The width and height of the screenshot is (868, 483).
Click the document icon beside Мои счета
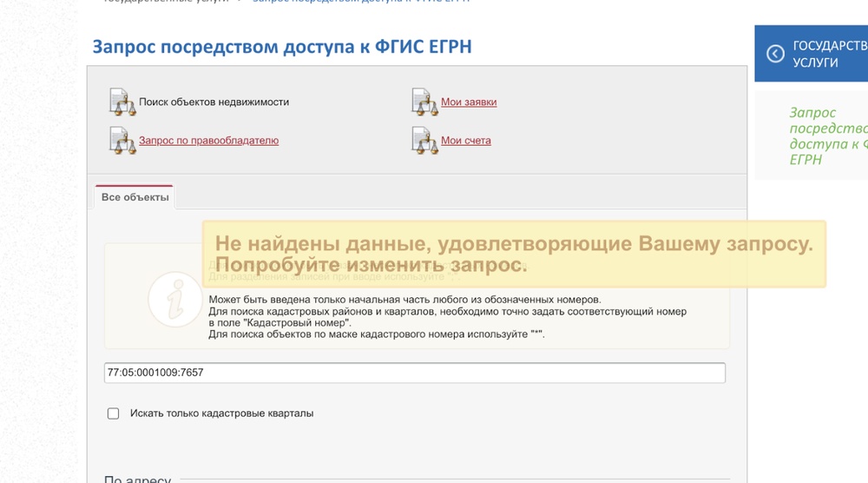(x=424, y=141)
